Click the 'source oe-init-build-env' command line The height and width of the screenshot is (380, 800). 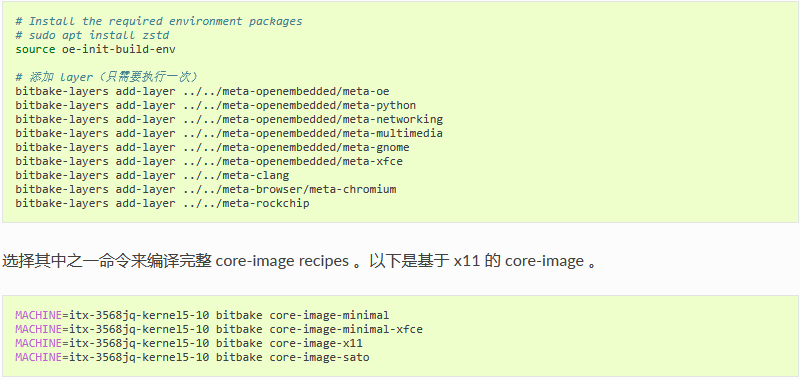[95, 49]
